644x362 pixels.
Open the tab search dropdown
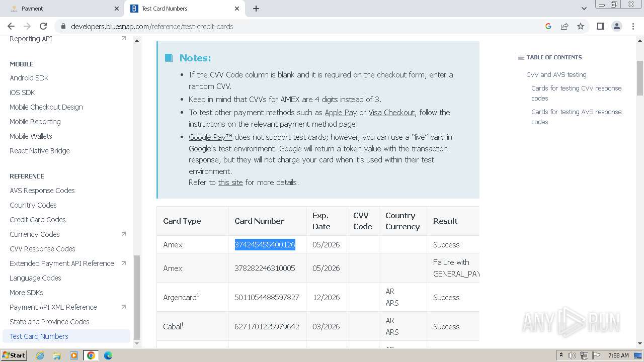click(584, 9)
